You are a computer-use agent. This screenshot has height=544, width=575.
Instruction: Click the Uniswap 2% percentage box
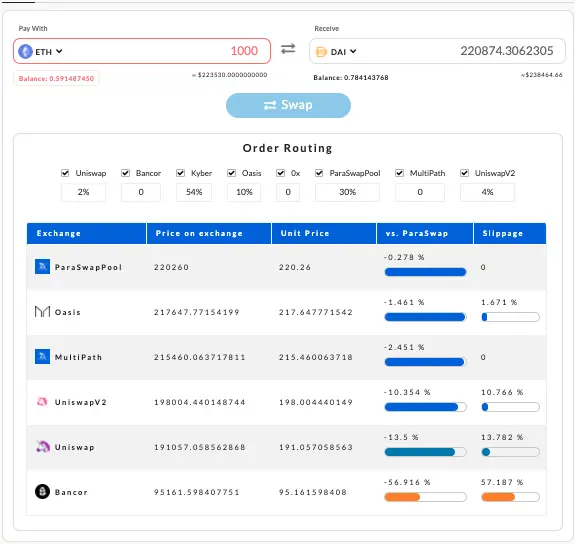pos(84,192)
